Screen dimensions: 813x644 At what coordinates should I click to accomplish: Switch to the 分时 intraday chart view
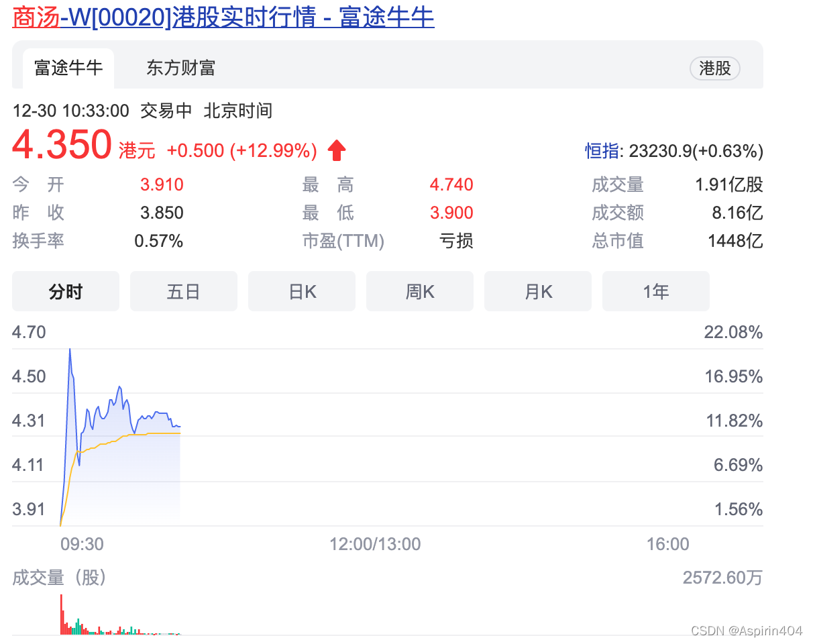pos(65,291)
